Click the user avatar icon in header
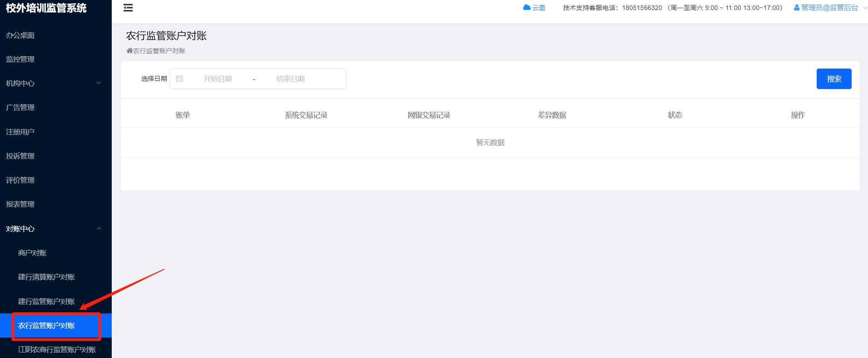The image size is (868, 358). point(796,8)
